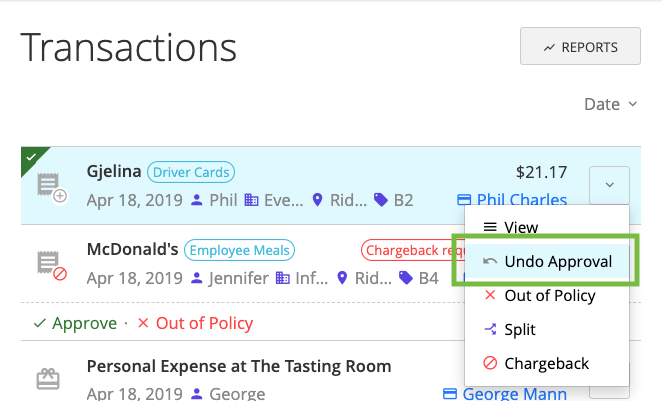Click the green approved checkmark corner on Gjelina

[x=31, y=157]
